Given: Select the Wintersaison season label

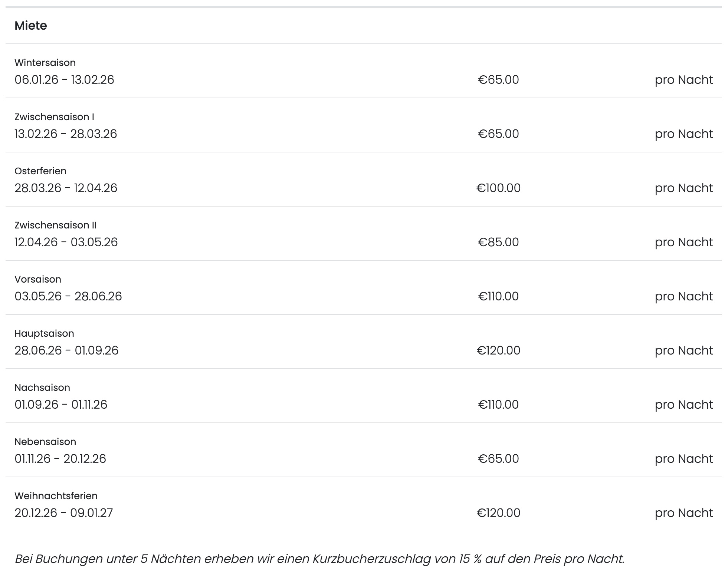Looking at the screenshot, I should (x=45, y=63).
